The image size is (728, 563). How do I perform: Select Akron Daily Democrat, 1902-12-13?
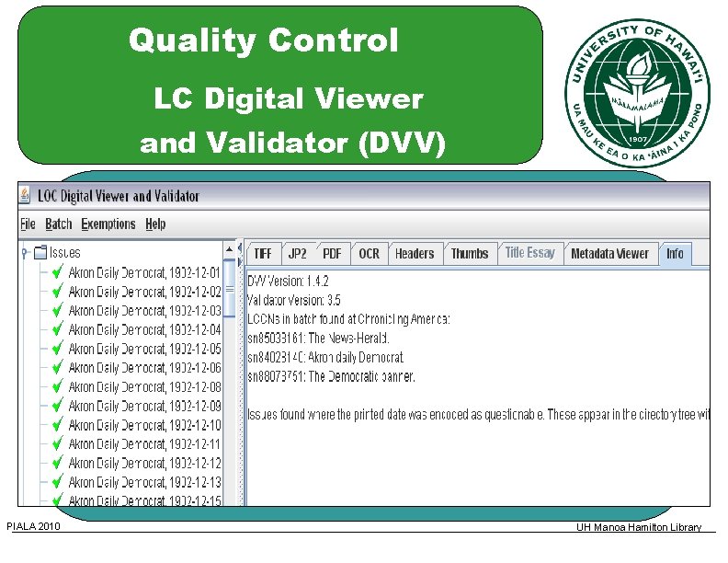[144, 482]
